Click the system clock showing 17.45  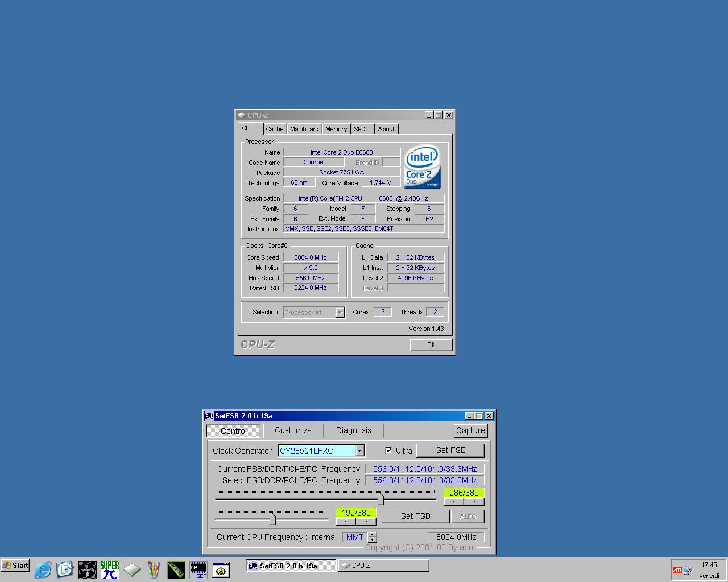pos(709,565)
